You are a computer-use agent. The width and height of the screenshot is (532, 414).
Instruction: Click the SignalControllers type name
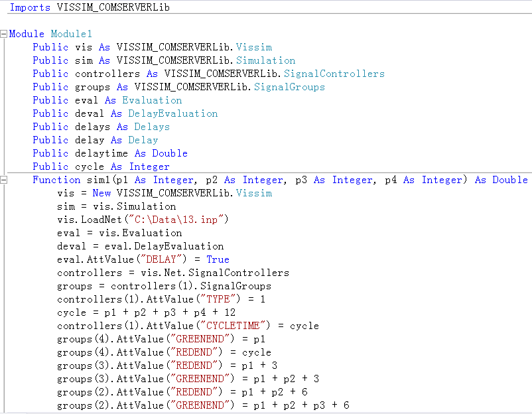pos(334,73)
